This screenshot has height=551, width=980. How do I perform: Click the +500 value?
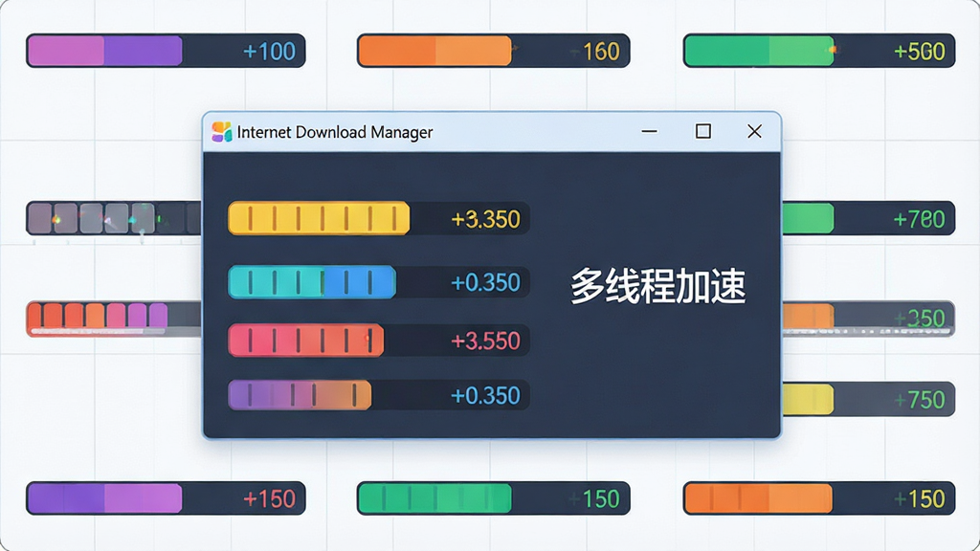pyautogui.click(x=920, y=52)
